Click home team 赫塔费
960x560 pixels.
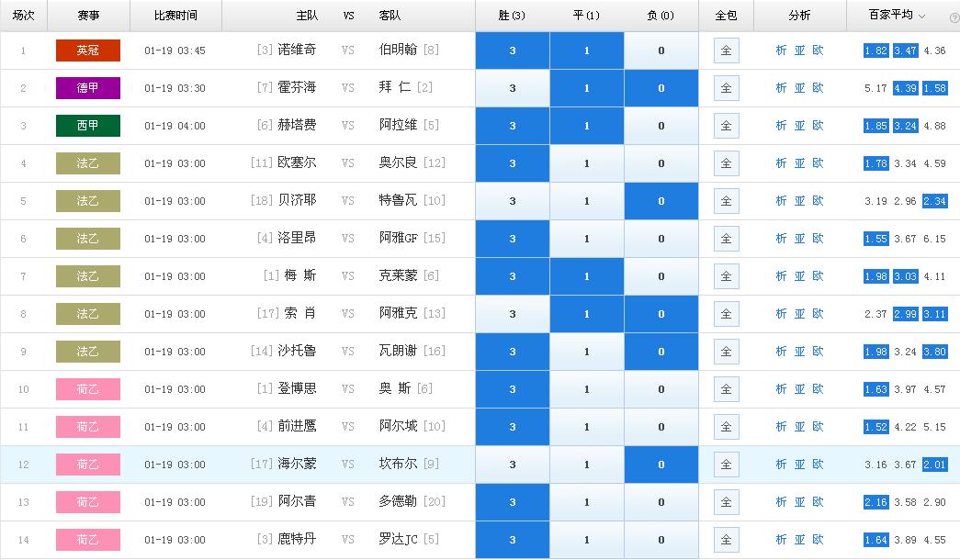297,126
